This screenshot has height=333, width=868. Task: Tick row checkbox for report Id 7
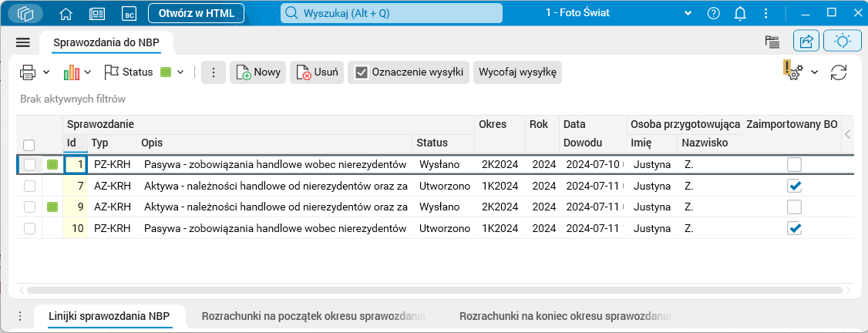tap(30, 186)
